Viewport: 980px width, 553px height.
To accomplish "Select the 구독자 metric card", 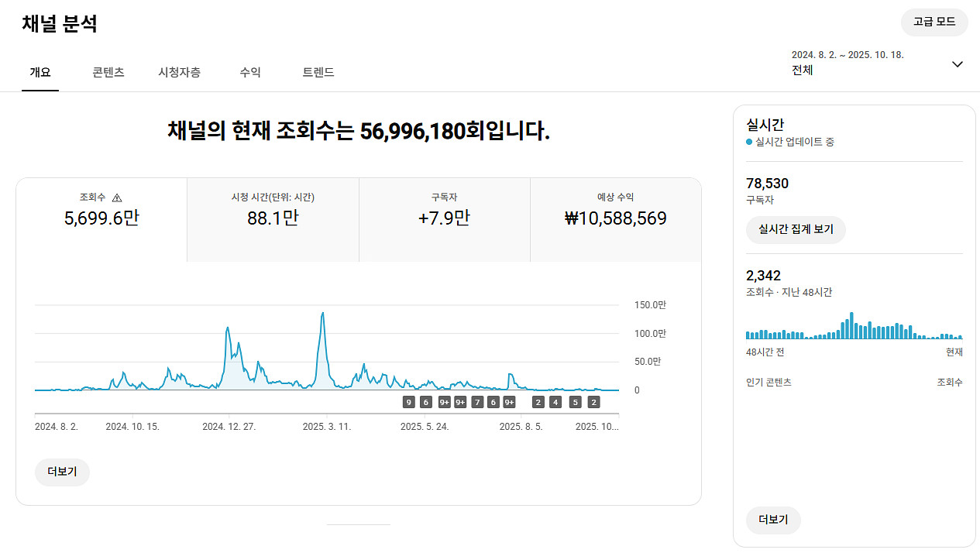I will pyautogui.click(x=444, y=219).
